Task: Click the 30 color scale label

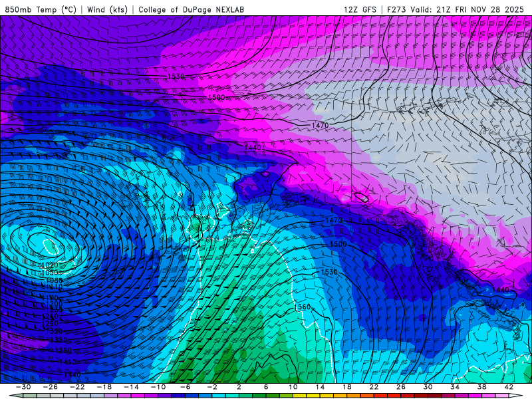Action: (428, 387)
